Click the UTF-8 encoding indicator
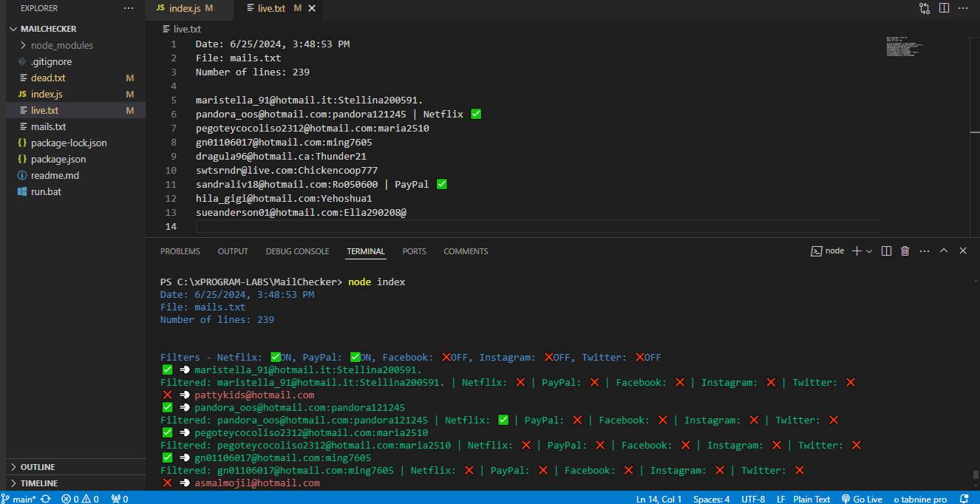The image size is (980, 504). [753, 499]
